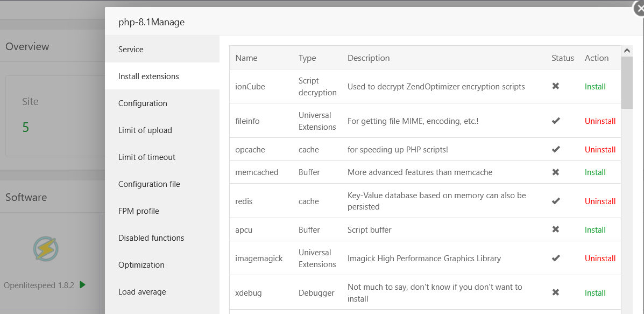644x314 pixels.
Task: Click the redis status checkmark icon
Action: (556, 201)
